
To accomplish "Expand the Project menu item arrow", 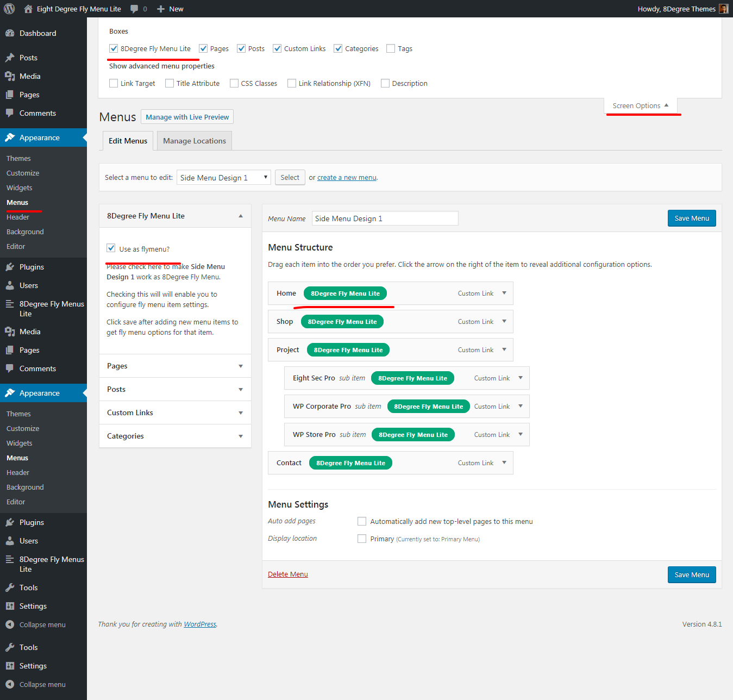I will point(504,349).
